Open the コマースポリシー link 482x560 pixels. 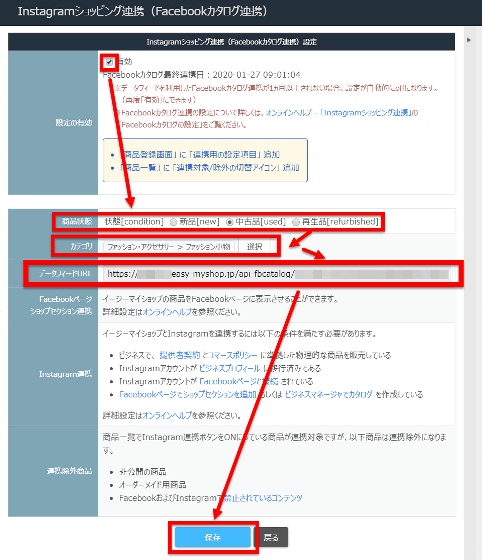tap(233, 355)
